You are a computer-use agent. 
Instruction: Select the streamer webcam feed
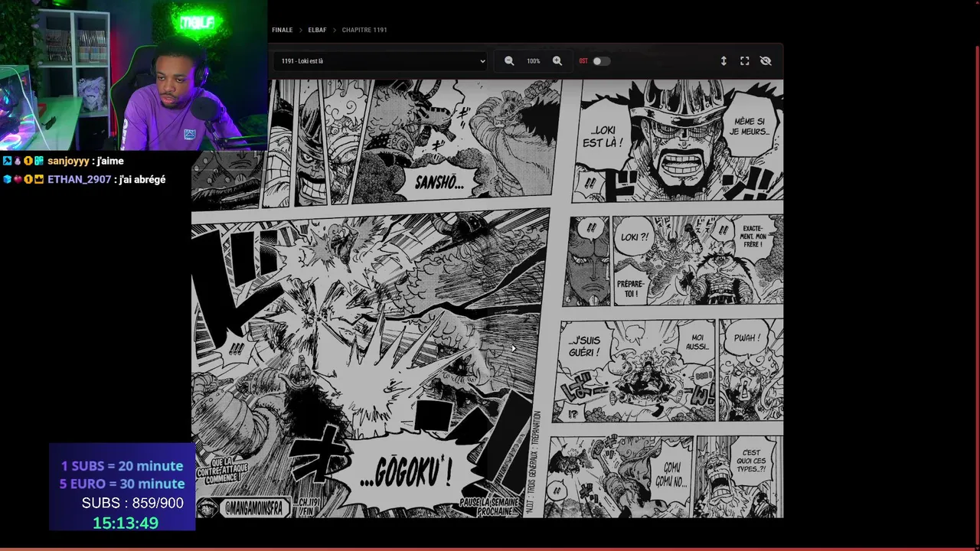[x=133, y=75]
